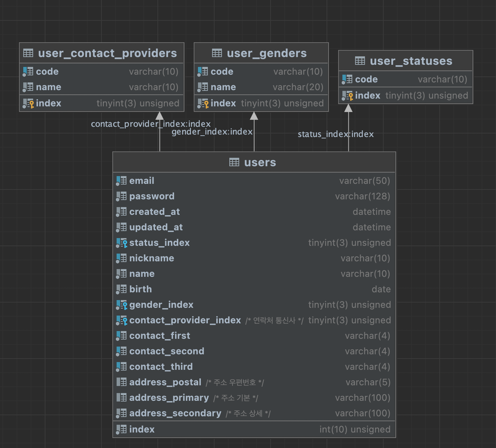The height and width of the screenshot is (448, 496).
Task: Click the users name column icon
Action: [121, 274]
